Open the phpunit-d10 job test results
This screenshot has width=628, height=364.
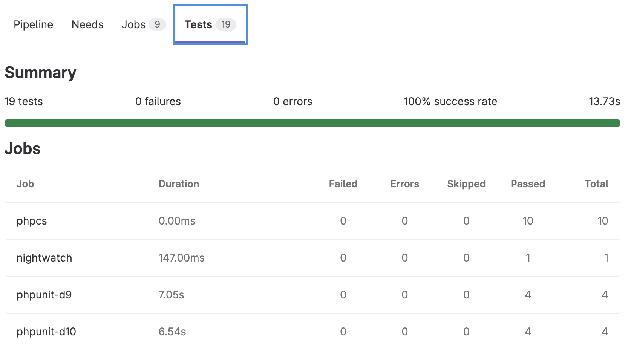tap(46, 332)
